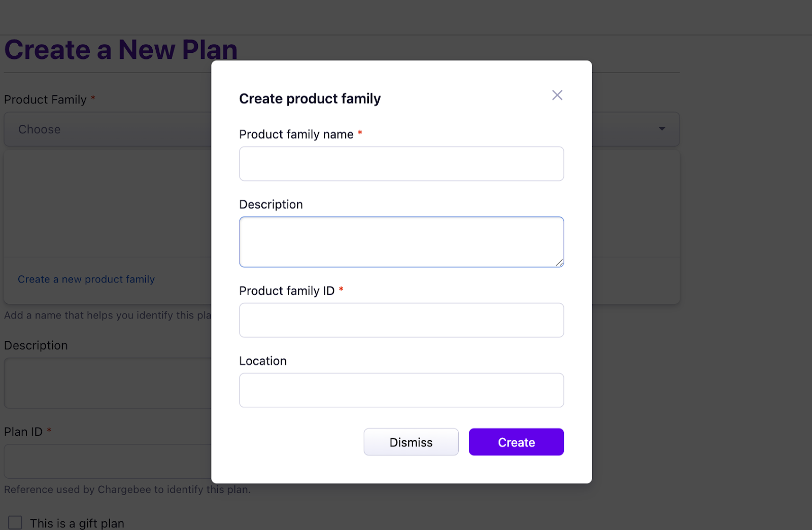Click the Plan ID input field
The height and width of the screenshot is (530, 812).
coord(107,461)
